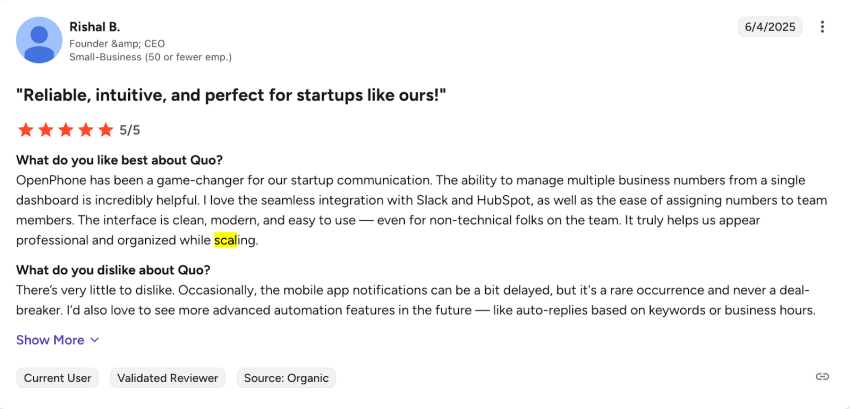Click the first rating star
Screen dimensions: 850x409
pos(26,130)
